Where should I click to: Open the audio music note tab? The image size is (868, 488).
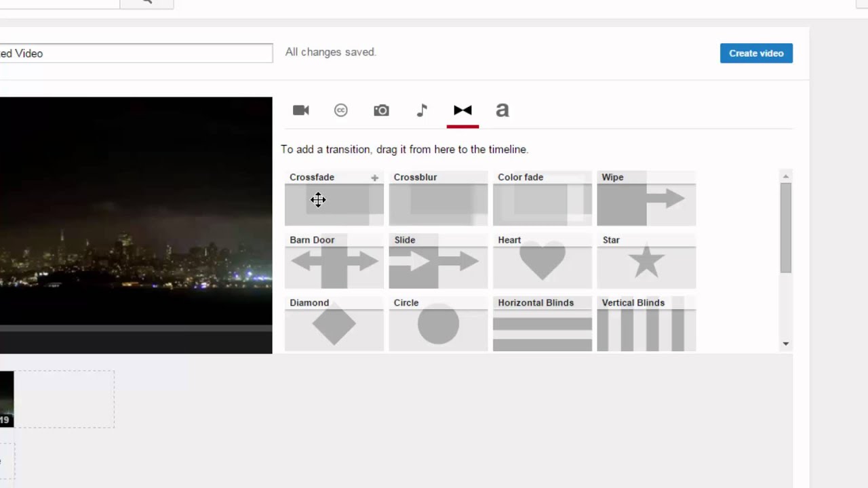tap(422, 110)
